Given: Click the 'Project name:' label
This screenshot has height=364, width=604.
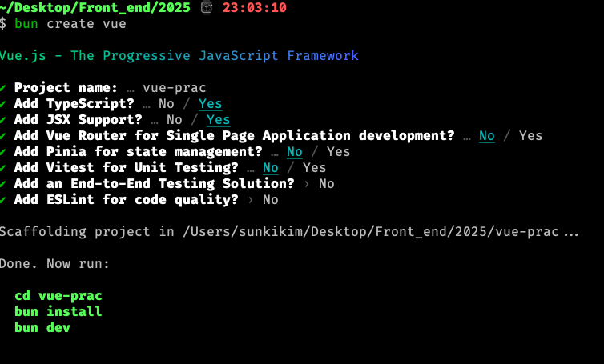Looking at the screenshot, I should pos(66,88).
